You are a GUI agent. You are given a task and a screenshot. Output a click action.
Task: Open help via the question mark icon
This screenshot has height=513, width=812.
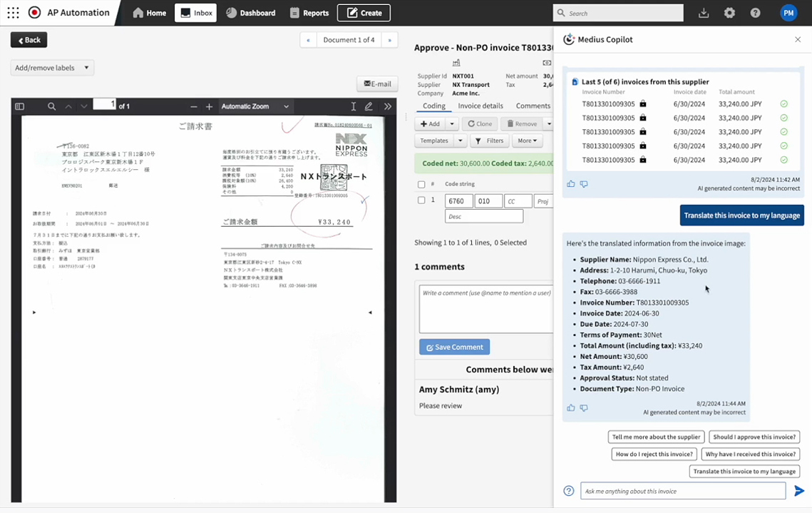tap(755, 13)
